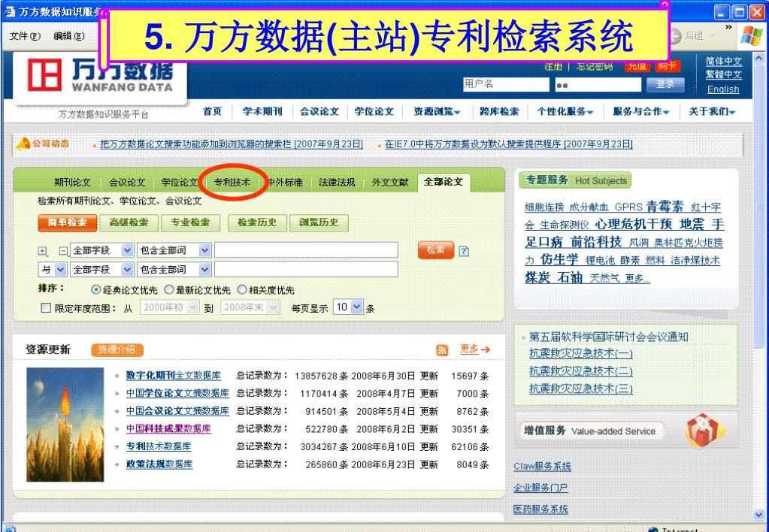Open the 2008年末 end year dropdown
This screenshot has height=532, width=769.
[250, 307]
